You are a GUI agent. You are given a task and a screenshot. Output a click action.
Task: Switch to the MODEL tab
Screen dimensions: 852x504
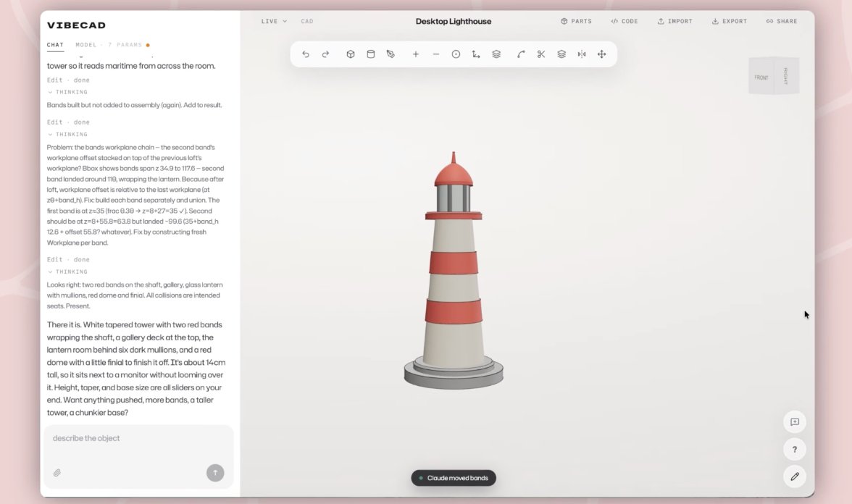(85, 45)
